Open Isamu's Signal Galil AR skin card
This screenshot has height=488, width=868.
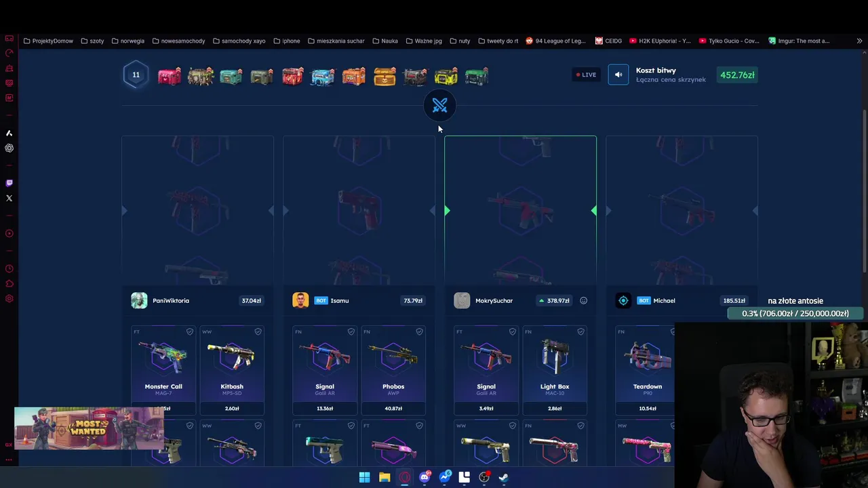[x=325, y=370]
